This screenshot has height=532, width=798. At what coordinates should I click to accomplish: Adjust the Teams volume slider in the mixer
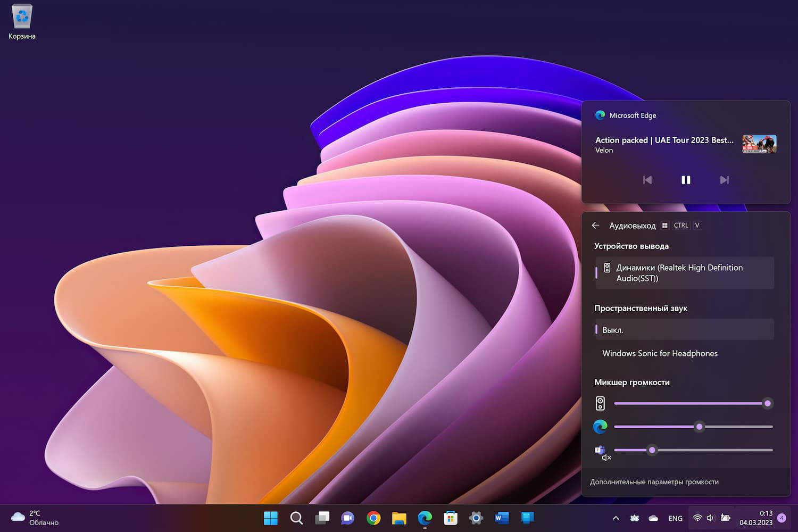(693, 450)
